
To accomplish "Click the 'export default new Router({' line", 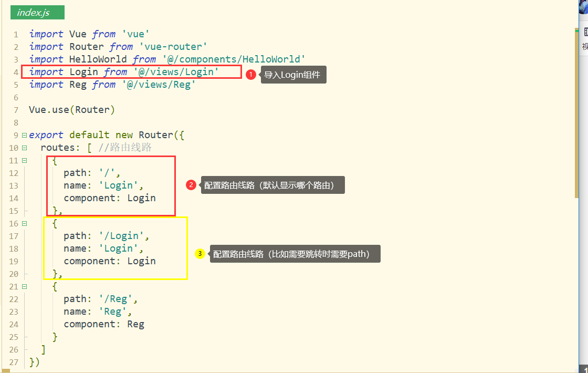I will [107, 135].
